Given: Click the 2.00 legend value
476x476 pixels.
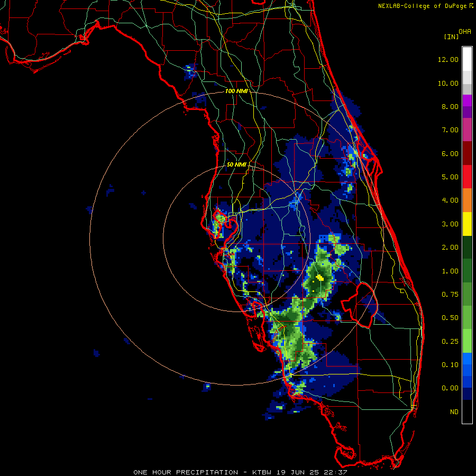Looking at the screenshot, I should tap(450, 248).
